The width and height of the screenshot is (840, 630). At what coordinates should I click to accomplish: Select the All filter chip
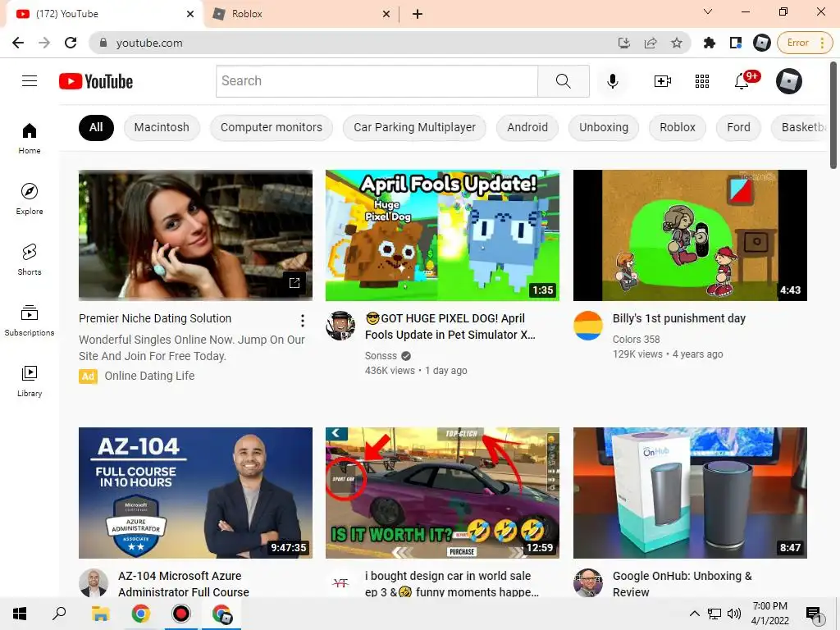96,127
